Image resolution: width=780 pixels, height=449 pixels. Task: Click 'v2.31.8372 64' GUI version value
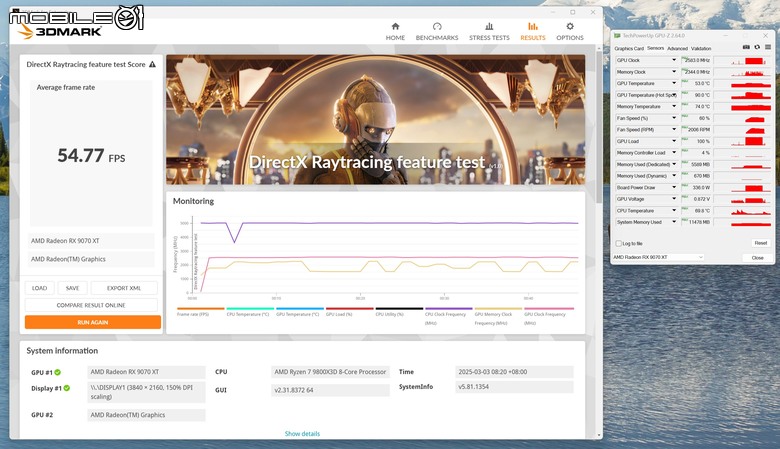[x=330, y=390]
